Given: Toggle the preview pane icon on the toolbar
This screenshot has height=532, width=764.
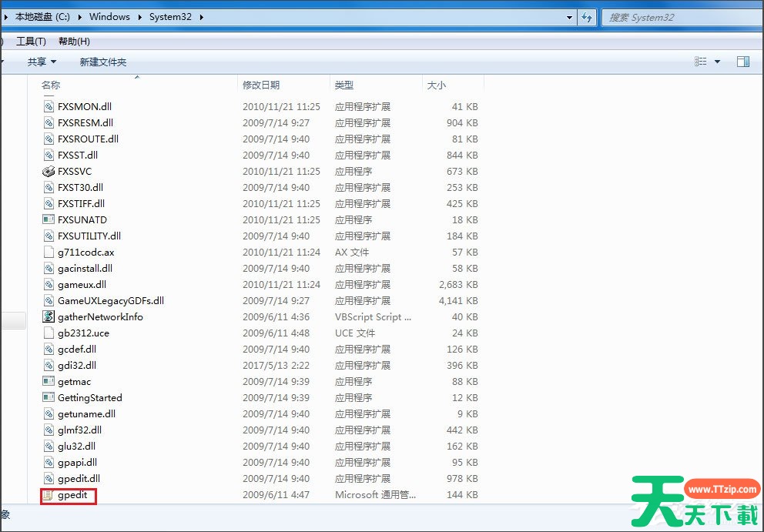Looking at the screenshot, I should [x=742, y=60].
